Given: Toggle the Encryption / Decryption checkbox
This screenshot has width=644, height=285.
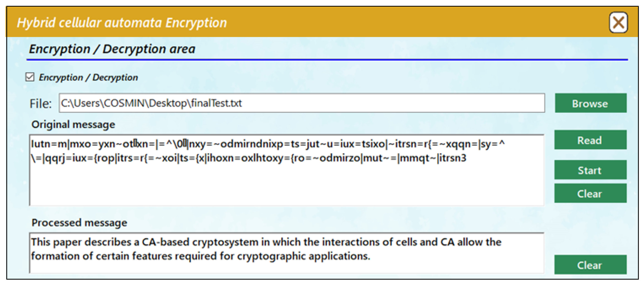Looking at the screenshot, I should click(30, 77).
